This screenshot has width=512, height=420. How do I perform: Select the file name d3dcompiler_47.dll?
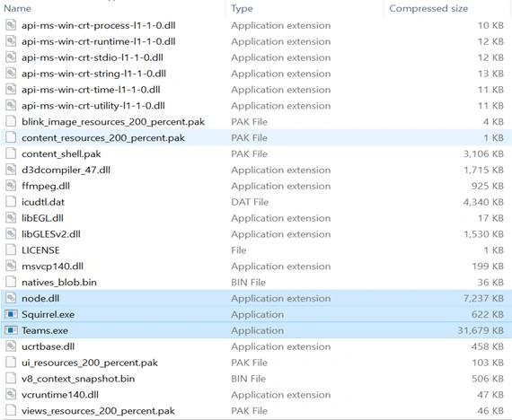coord(66,170)
